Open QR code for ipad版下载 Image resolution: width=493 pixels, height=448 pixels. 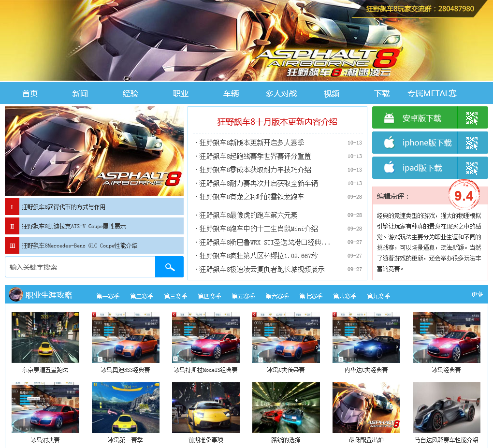click(x=472, y=168)
